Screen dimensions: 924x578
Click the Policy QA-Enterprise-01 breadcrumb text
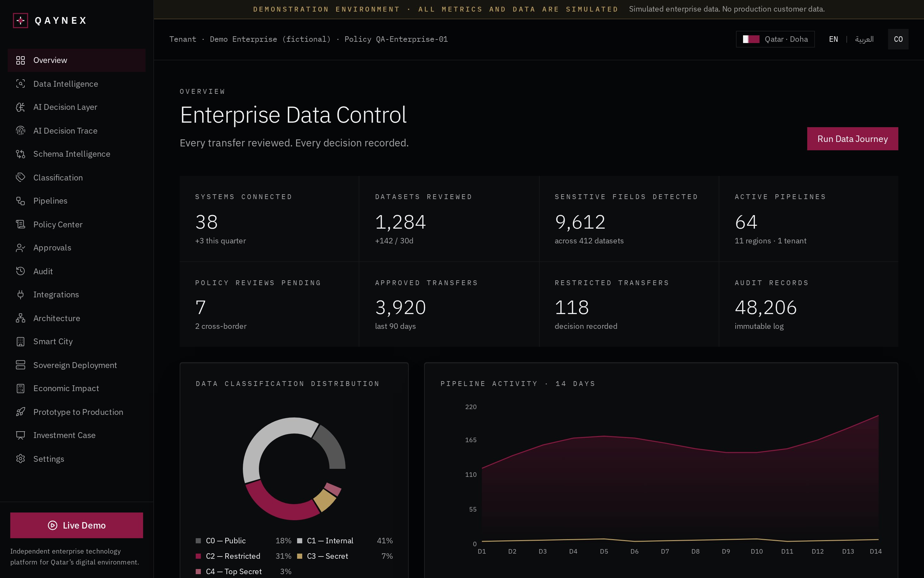click(x=396, y=39)
